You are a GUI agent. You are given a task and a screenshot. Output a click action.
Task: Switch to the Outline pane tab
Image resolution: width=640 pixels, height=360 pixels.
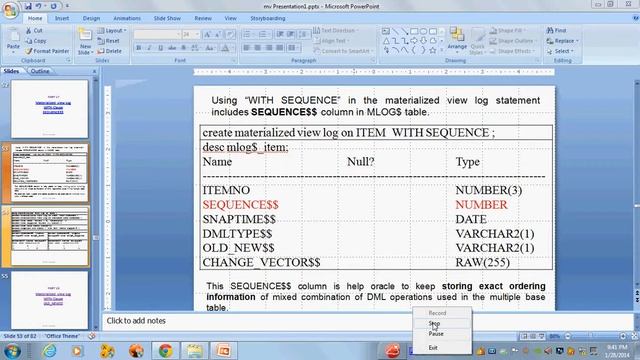[40, 71]
